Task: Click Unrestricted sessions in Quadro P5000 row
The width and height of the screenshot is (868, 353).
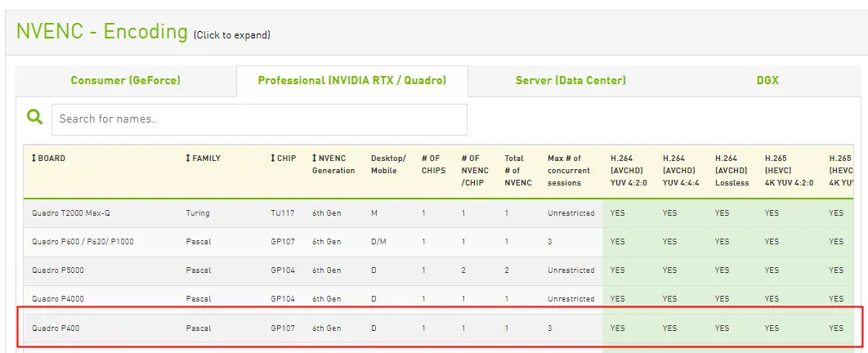Action: click(571, 270)
